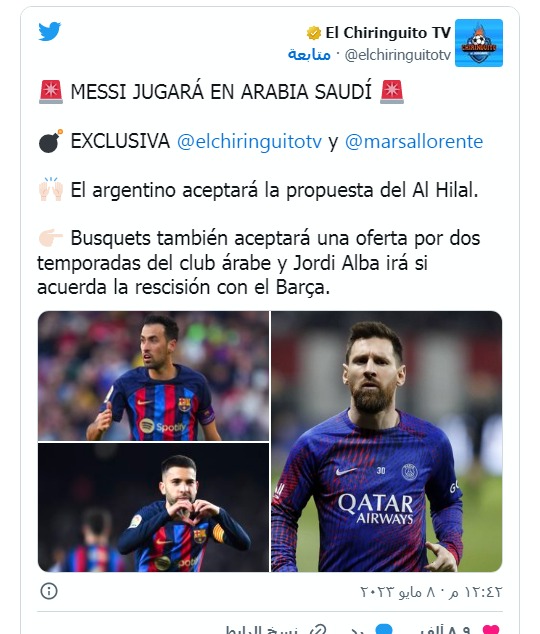Click the tweet paragraph about Busquets offer
The width and height of the screenshot is (540, 634).
tap(259, 263)
